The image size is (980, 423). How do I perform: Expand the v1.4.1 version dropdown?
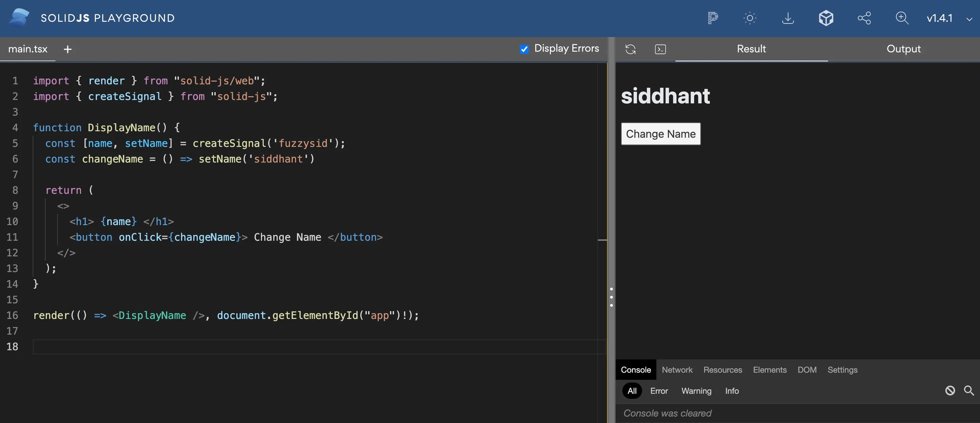(939, 18)
